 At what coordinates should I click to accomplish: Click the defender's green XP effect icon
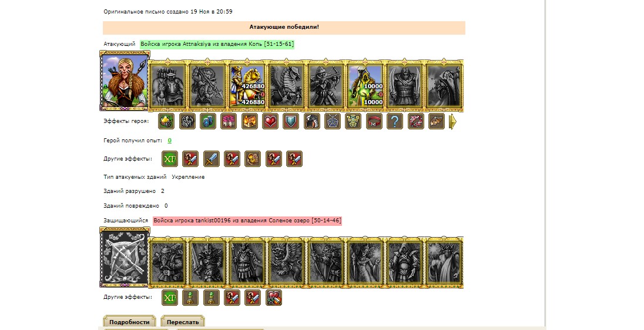coord(170,298)
